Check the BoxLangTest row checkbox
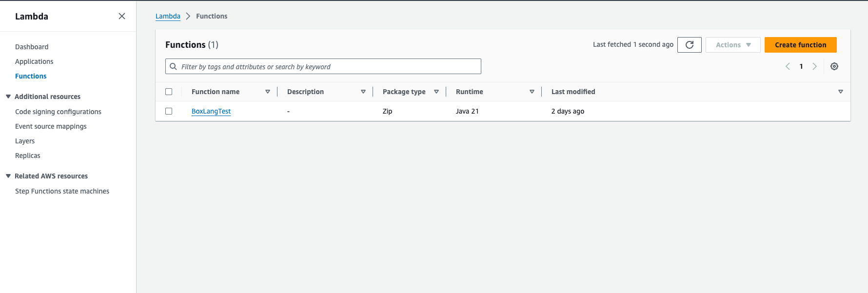This screenshot has width=868, height=293. [169, 111]
